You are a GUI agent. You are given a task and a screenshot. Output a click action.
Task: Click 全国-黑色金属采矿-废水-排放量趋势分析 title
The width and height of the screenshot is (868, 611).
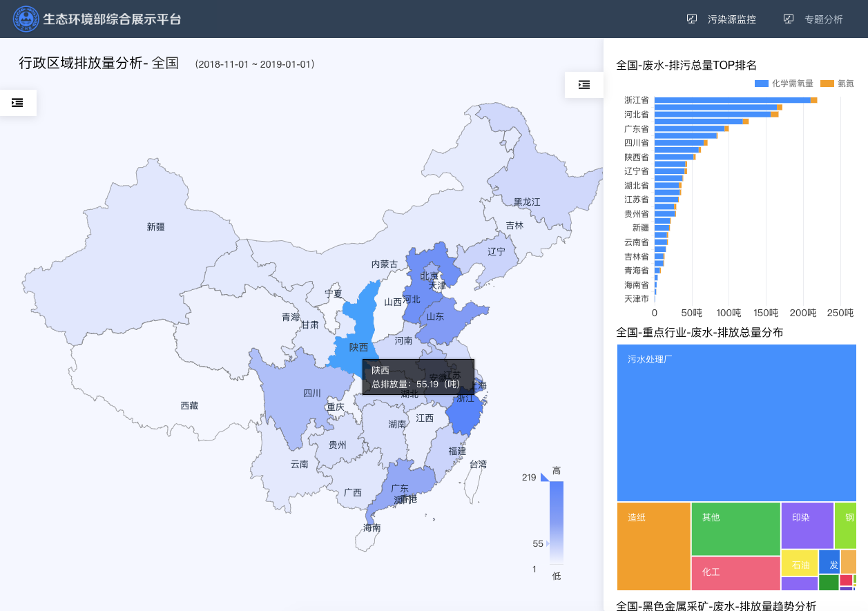(716, 605)
